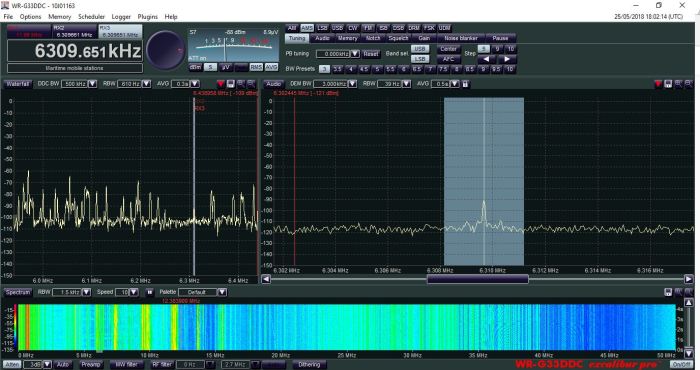Viewport: 700px width, 370px height.
Task: Click the red marker triangle in waterfall panel toolbar
Action: [221, 83]
